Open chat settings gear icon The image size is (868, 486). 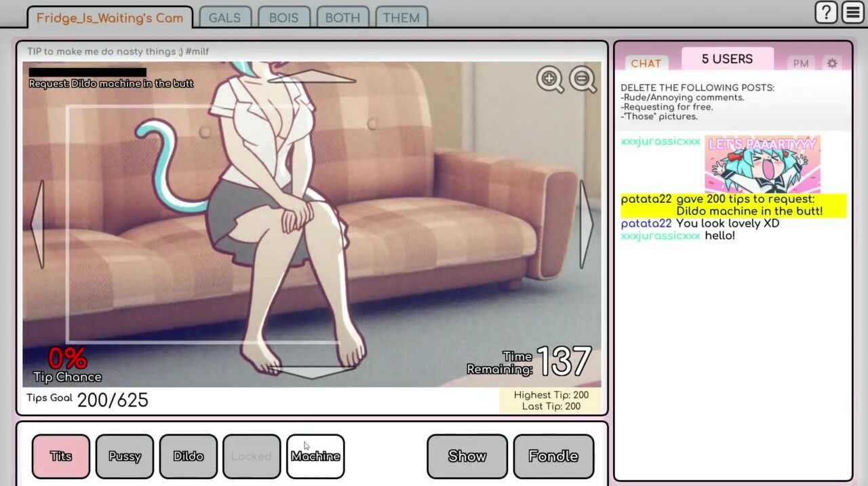pos(832,63)
